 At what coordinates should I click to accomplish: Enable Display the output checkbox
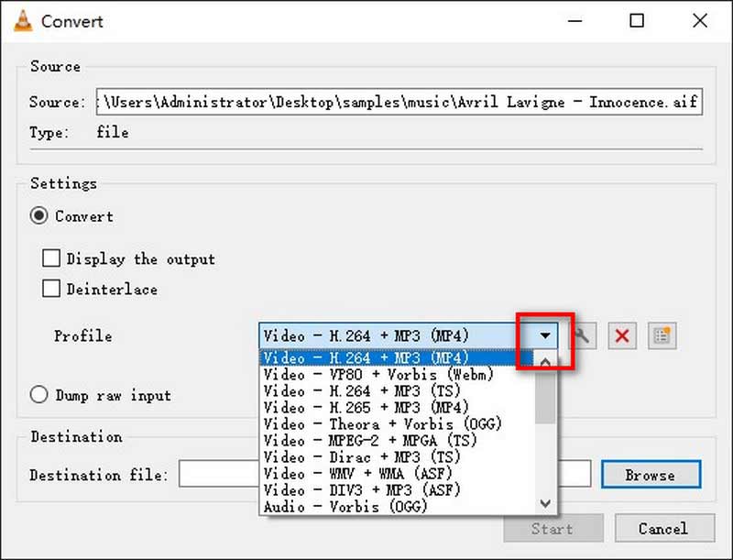click(51, 258)
